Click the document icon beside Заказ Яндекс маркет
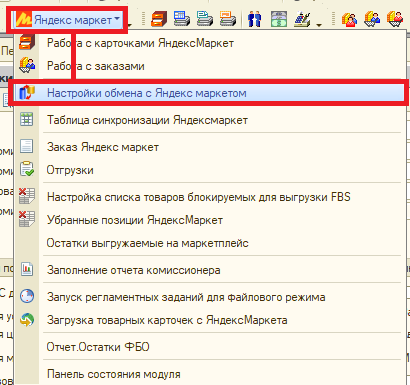410x385 pixels. pyautogui.click(x=27, y=146)
